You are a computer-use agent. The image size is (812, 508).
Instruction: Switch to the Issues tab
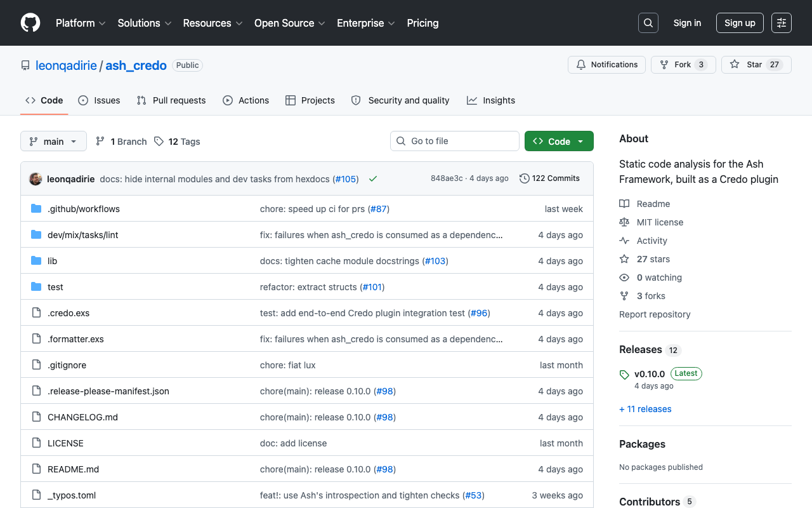click(99, 100)
